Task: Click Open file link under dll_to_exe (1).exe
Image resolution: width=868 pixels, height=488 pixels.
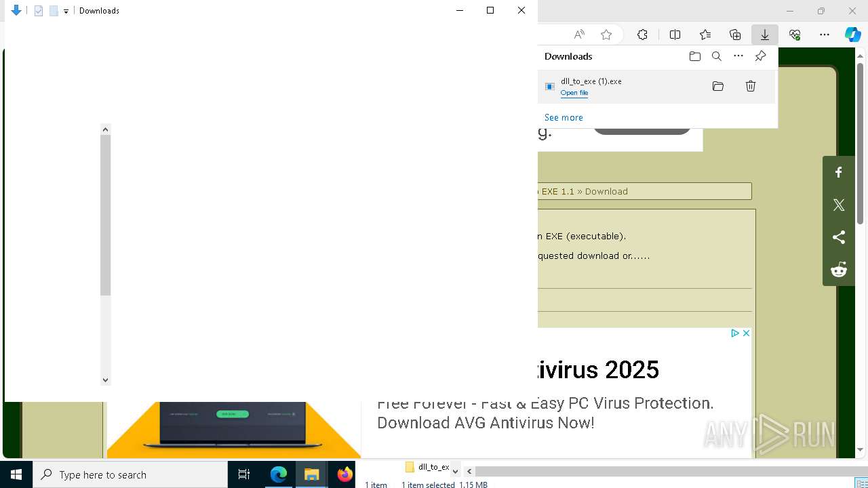Action: pyautogui.click(x=574, y=93)
